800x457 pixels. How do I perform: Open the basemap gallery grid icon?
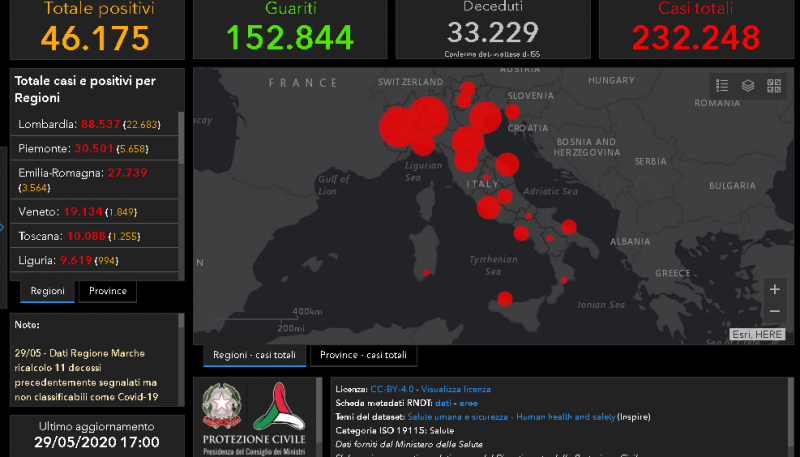point(773,86)
